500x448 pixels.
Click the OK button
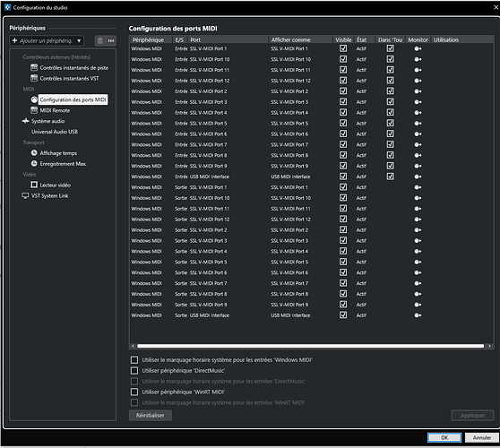point(444,437)
